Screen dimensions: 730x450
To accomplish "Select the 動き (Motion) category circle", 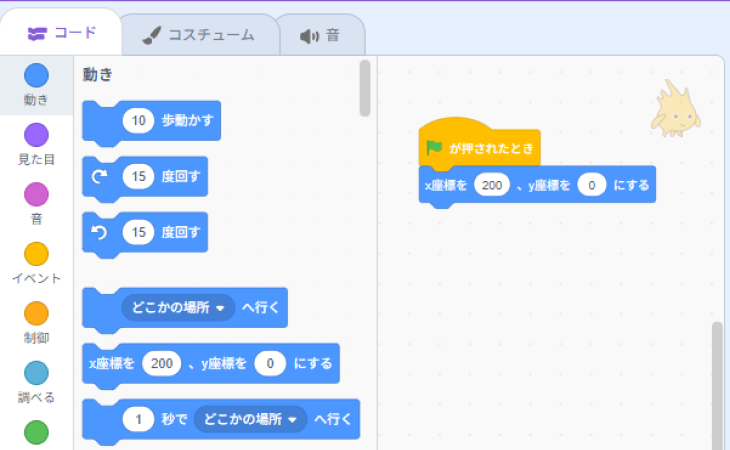I will [x=36, y=75].
